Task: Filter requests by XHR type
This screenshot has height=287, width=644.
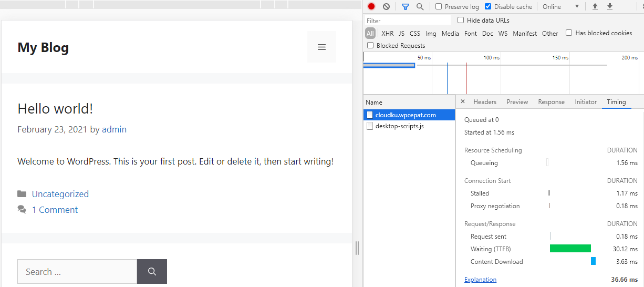Action: (x=387, y=34)
